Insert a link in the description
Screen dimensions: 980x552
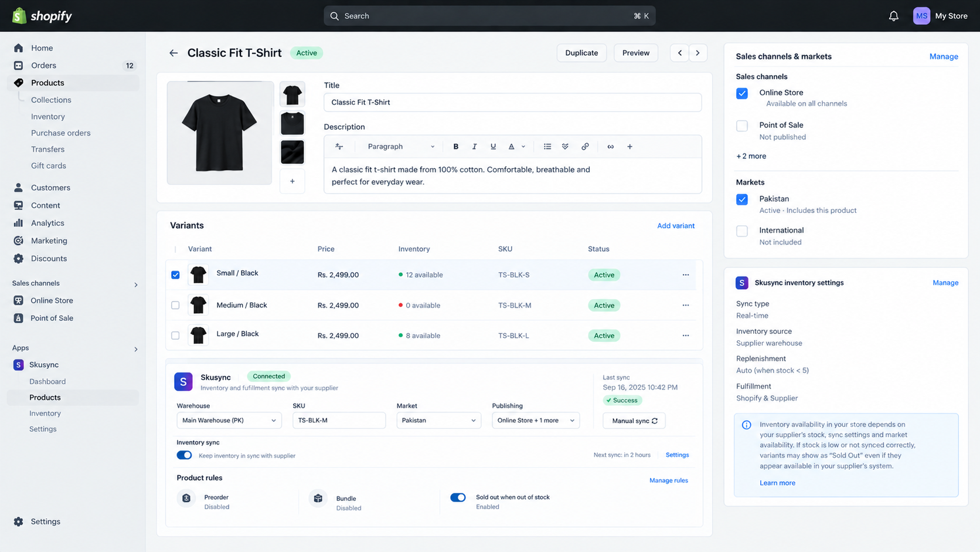coord(585,147)
